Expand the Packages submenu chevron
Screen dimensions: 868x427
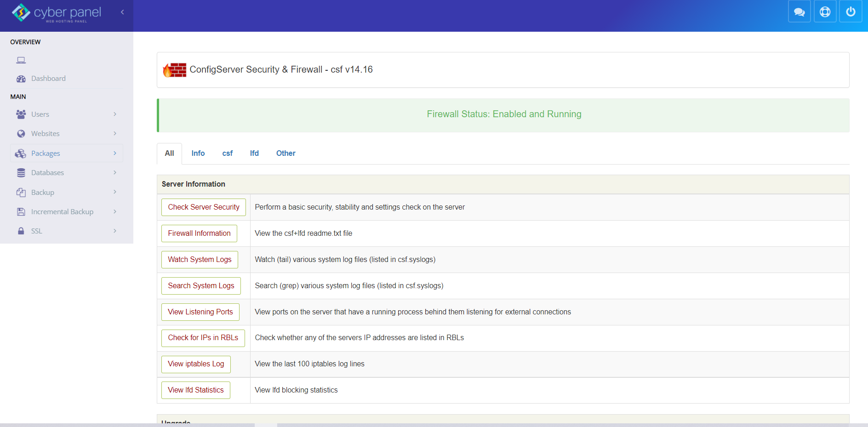tap(115, 153)
